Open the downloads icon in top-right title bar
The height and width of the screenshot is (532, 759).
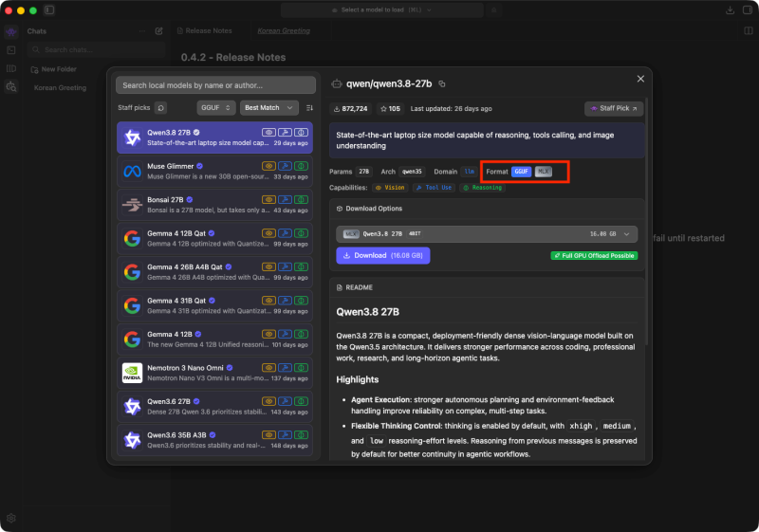730,10
